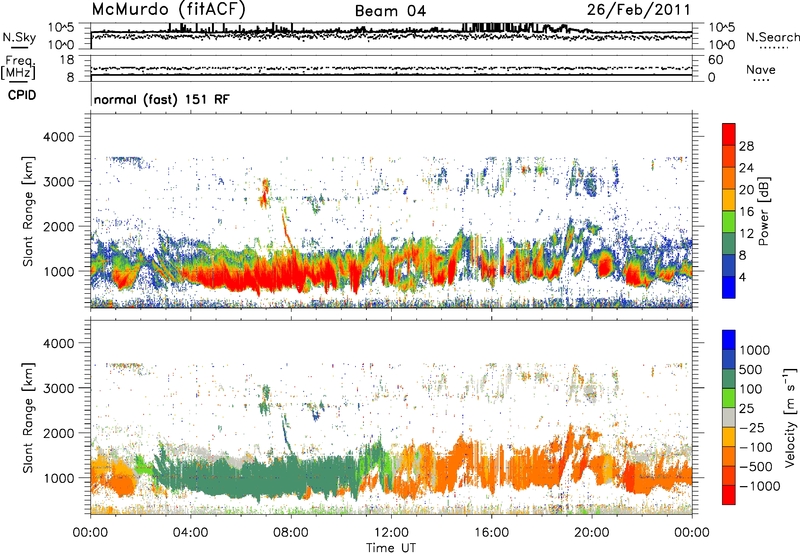Click the "16:00" time axis label
Screen dimensions: 800x554
pyautogui.click(x=491, y=533)
